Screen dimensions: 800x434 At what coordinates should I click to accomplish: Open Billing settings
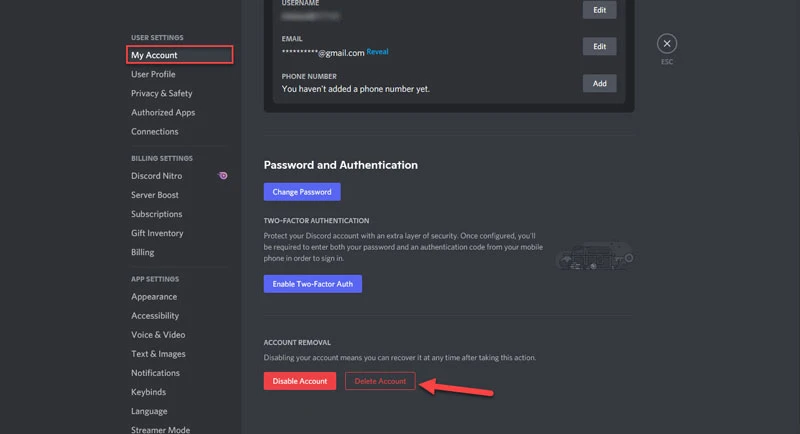pyautogui.click(x=142, y=252)
